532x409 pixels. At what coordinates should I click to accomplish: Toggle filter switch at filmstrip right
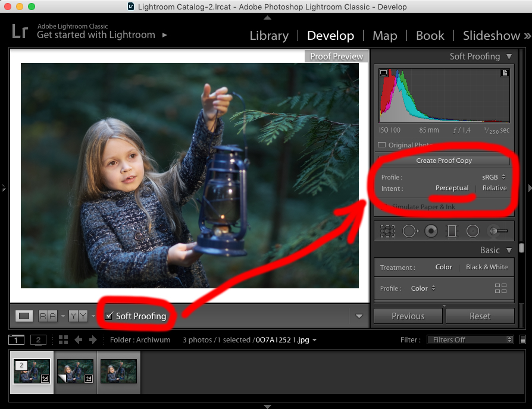click(522, 339)
